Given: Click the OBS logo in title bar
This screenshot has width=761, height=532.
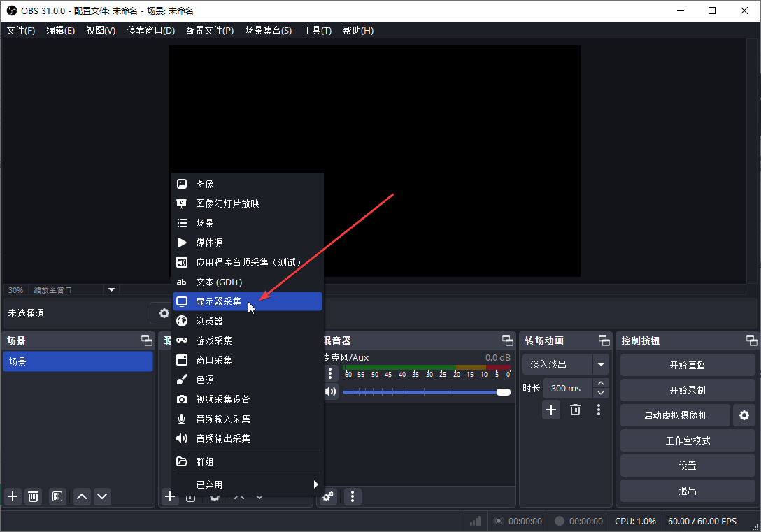Looking at the screenshot, I should tap(12, 10).
